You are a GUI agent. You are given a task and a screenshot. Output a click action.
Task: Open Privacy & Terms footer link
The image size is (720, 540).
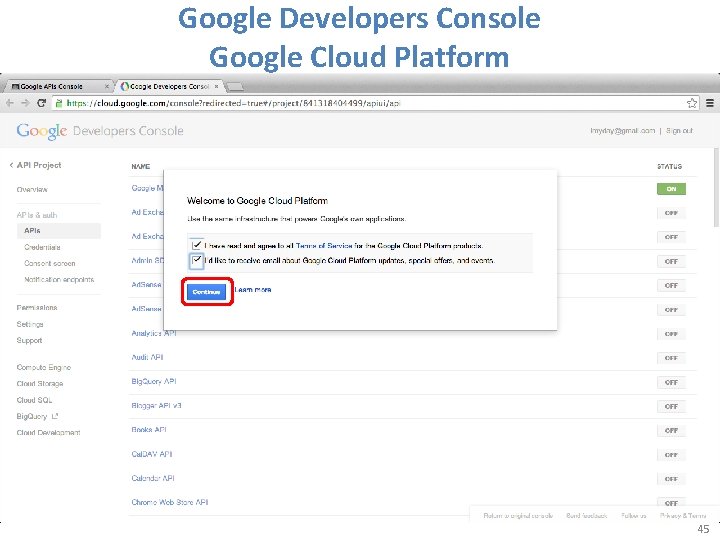683,516
